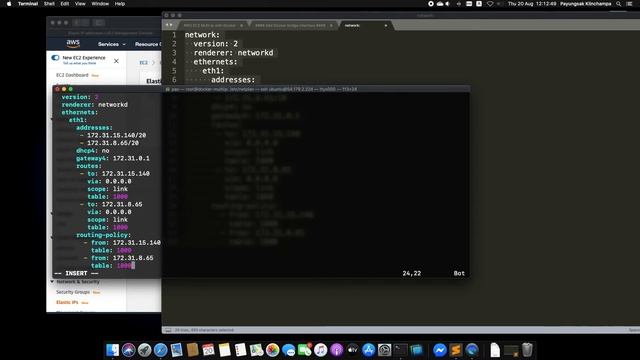Click cursor position '24,22' in vim status
640x360 pixels.
pyautogui.click(x=411, y=273)
